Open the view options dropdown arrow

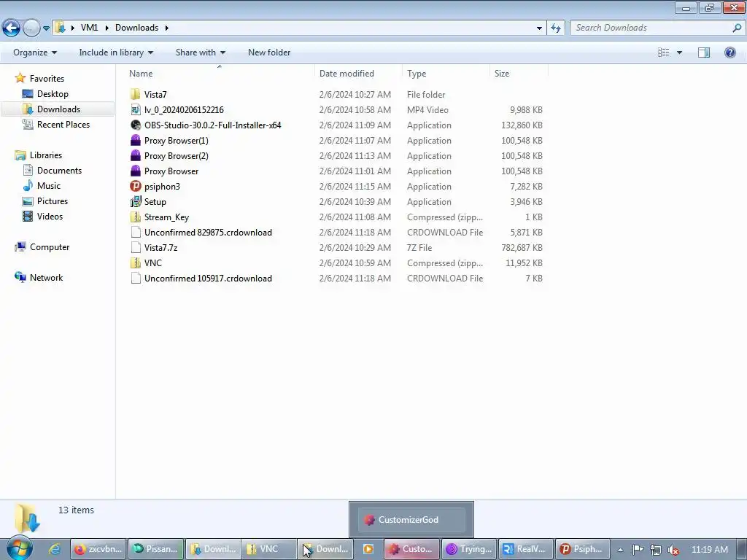(x=679, y=52)
